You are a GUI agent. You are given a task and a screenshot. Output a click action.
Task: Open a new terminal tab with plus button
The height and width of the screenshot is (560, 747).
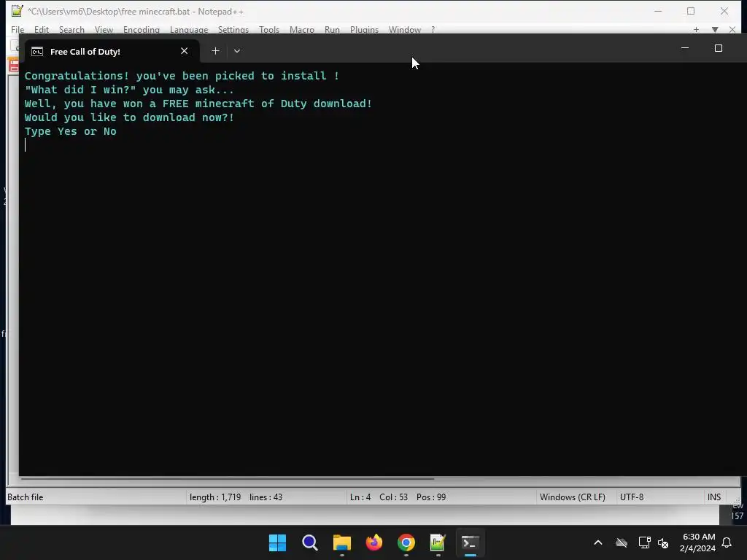point(215,51)
